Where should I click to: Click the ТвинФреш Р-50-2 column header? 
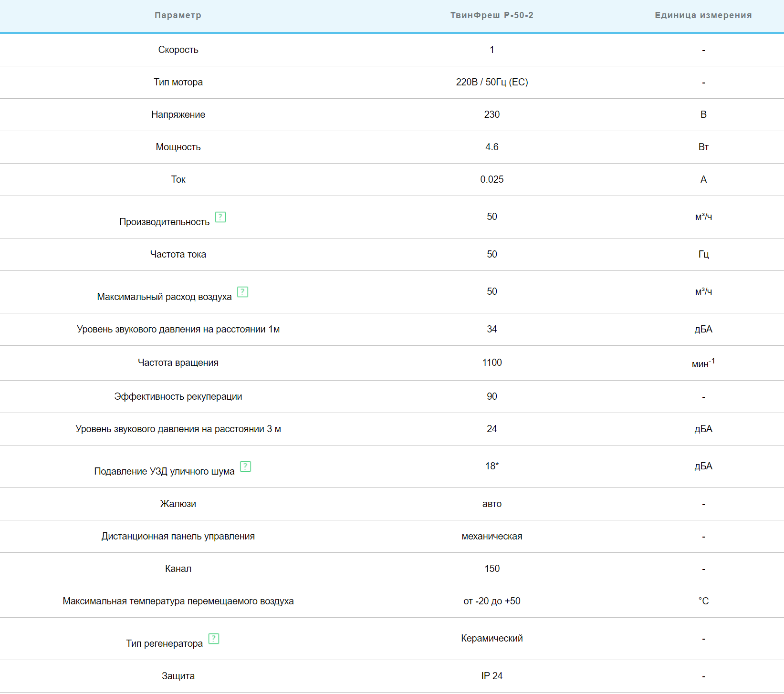[492, 15]
